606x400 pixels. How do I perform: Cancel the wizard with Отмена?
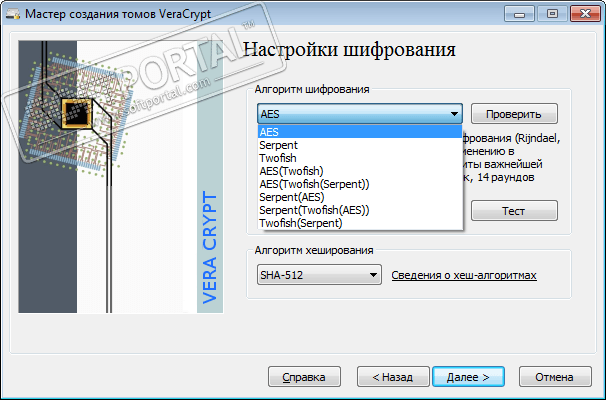[555, 377]
